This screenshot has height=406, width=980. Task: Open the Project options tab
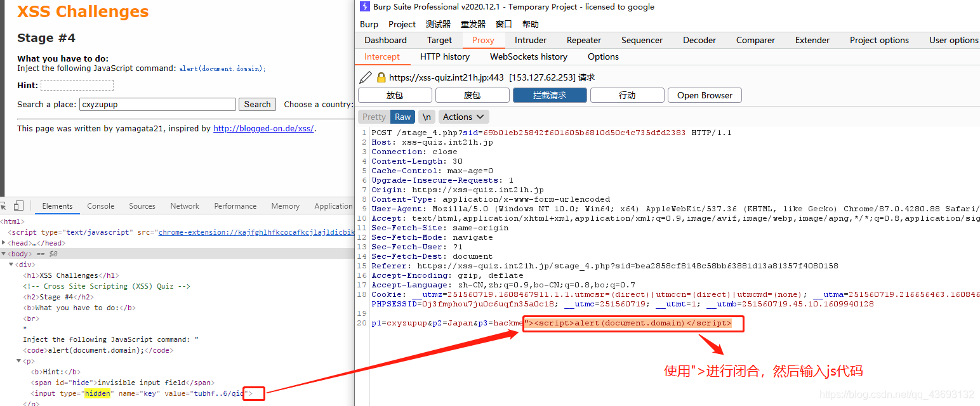879,40
